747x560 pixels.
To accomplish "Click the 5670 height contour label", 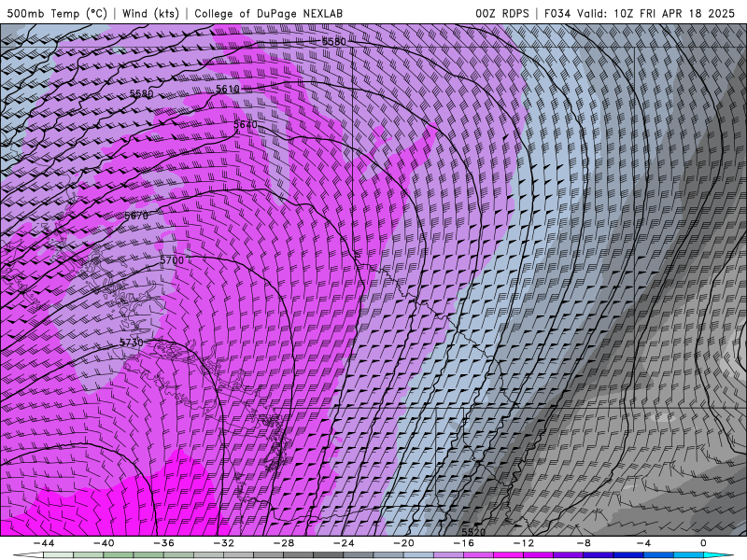I will point(136,216).
